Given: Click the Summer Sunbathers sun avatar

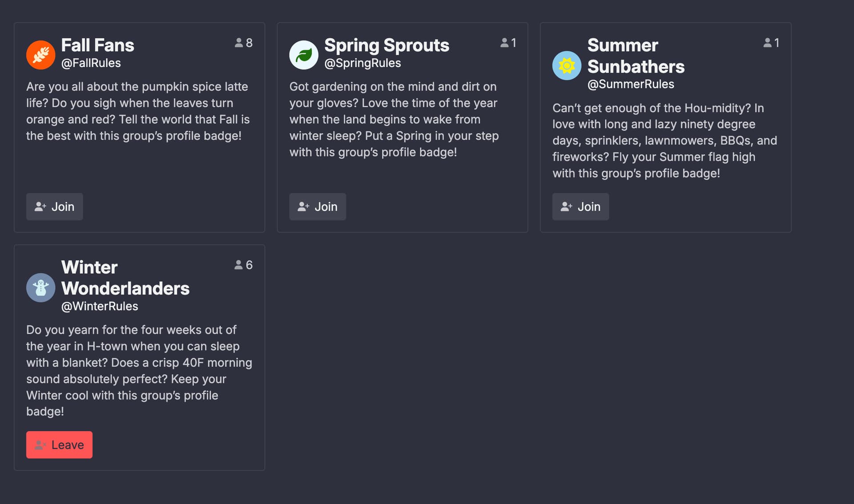Looking at the screenshot, I should coord(567,66).
